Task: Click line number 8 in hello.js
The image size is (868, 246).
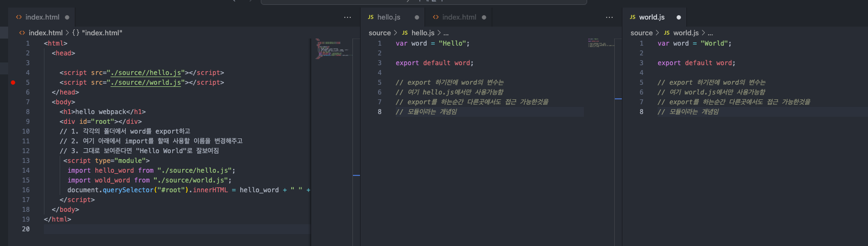Action: click(x=380, y=112)
